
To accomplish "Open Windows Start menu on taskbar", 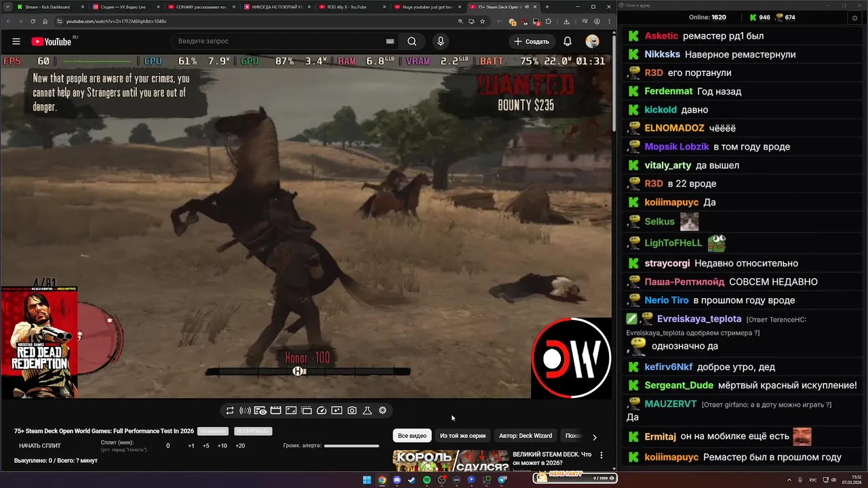I will (367, 480).
